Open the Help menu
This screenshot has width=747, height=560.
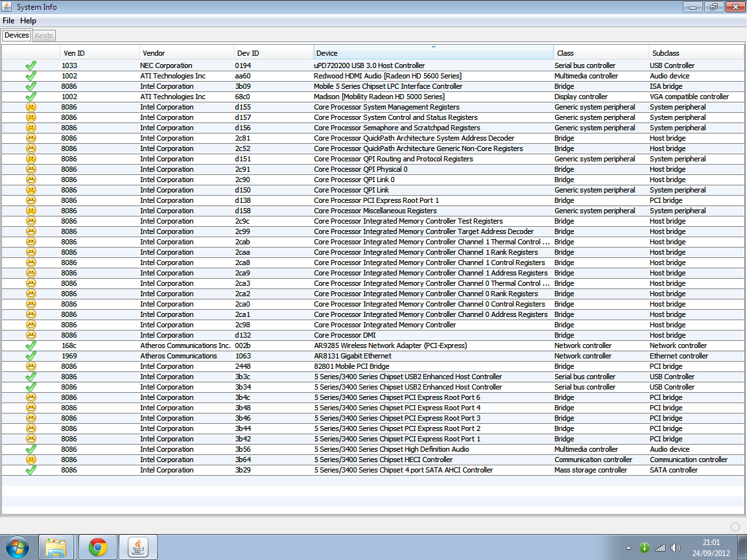click(28, 21)
